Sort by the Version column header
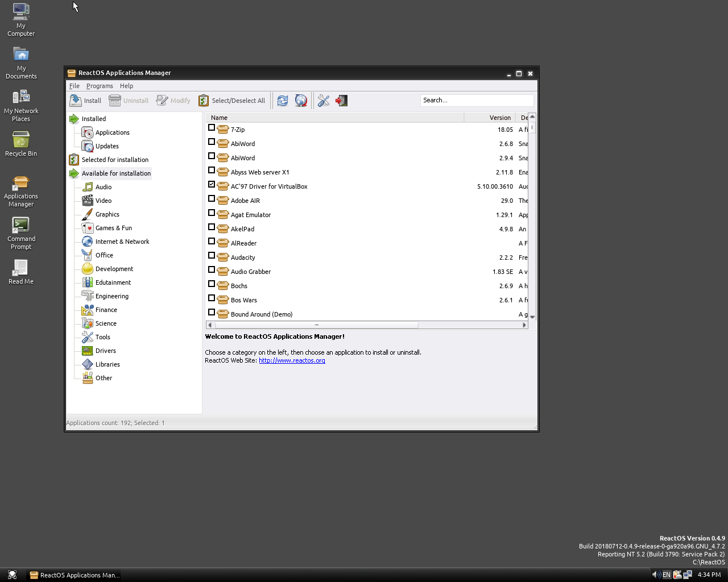Screen dimensions: 728x582 click(x=489, y=118)
